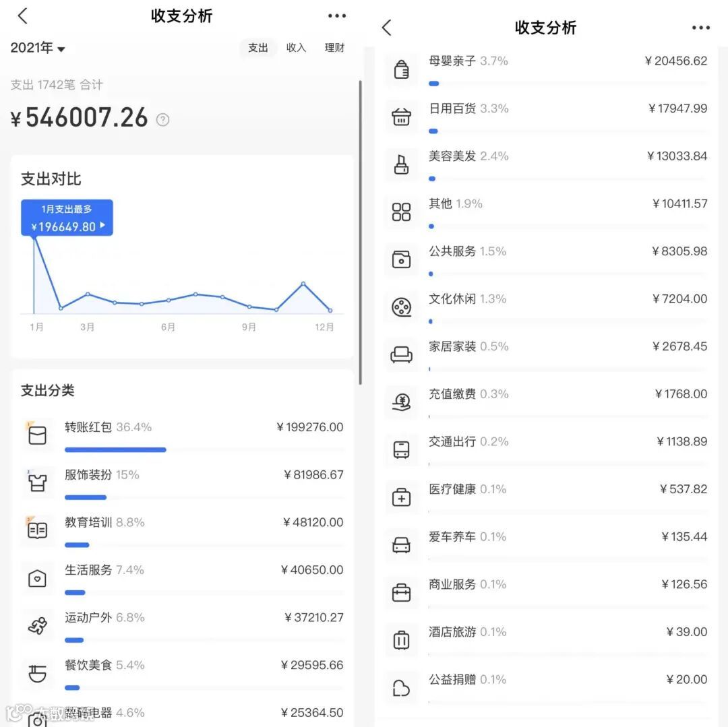Screen dimensions: 728x727
Task: Tap 交通出行 0.2% label
Action: (x=468, y=441)
